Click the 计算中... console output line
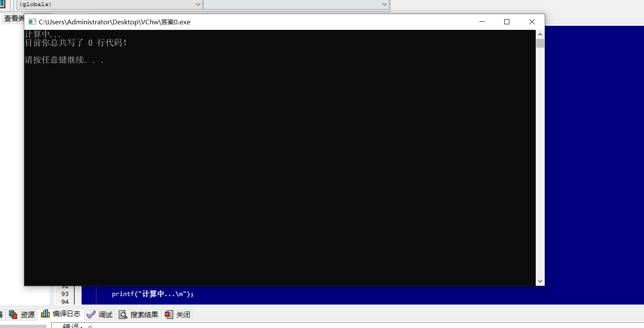The height and width of the screenshot is (328, 644). [x=43, y=34]
